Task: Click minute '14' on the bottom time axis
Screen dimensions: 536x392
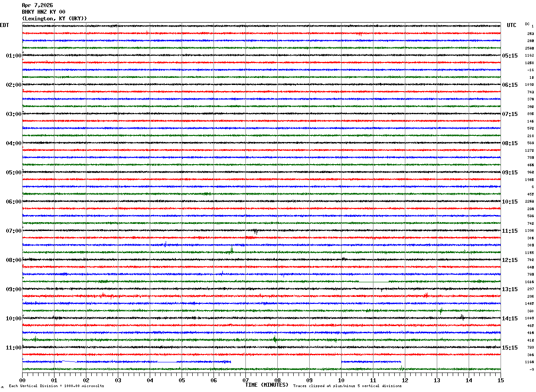Action: click(x=469, y=380)
